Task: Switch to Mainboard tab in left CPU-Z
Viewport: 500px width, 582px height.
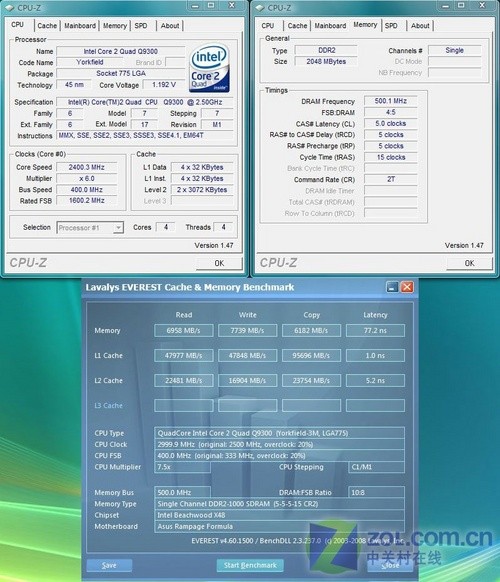Action: point(80,26)
